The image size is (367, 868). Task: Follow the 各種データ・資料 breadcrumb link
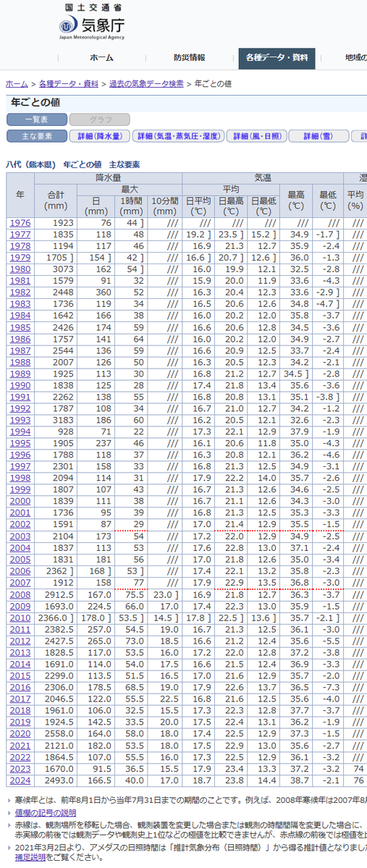coord(69,84)
